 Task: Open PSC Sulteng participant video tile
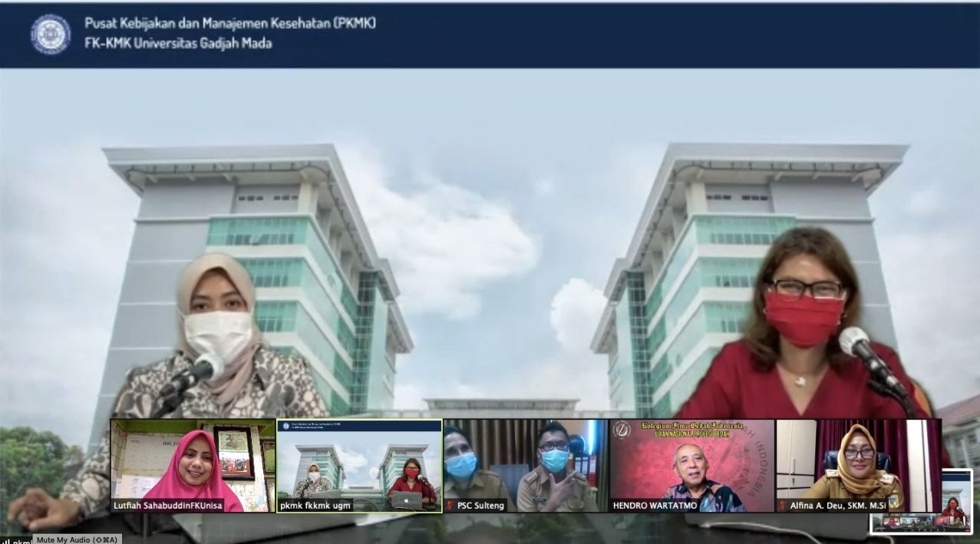526,460
